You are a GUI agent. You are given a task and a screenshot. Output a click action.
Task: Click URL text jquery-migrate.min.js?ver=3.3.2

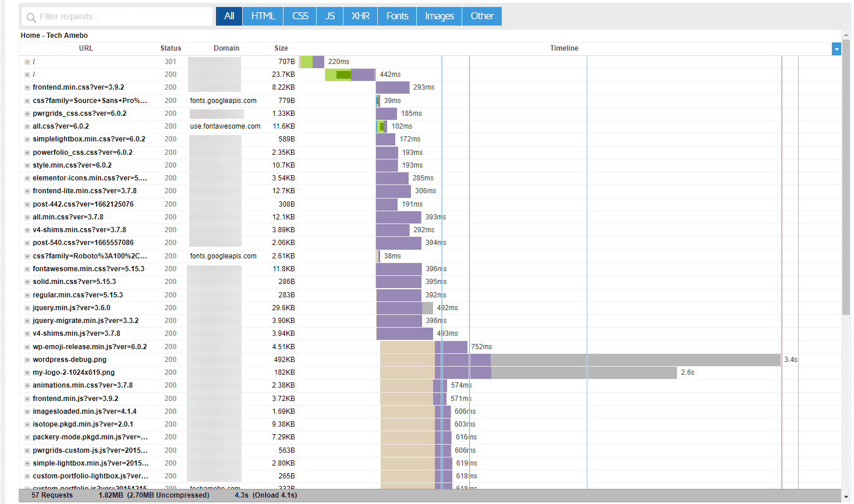[x=86, y=321]
